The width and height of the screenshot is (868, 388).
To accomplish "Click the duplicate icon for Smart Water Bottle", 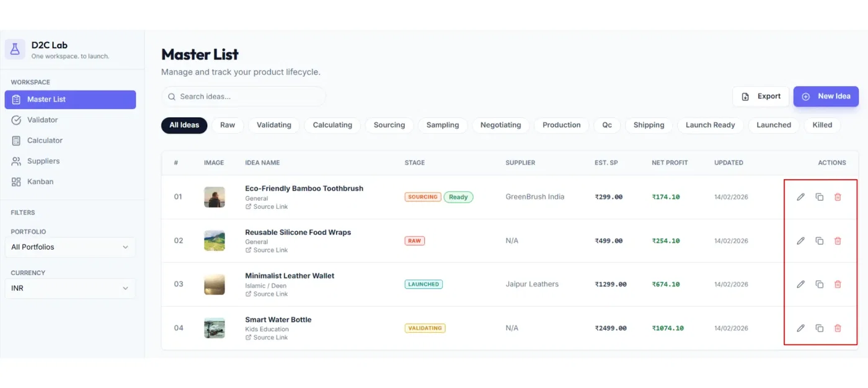I will 819,328.
